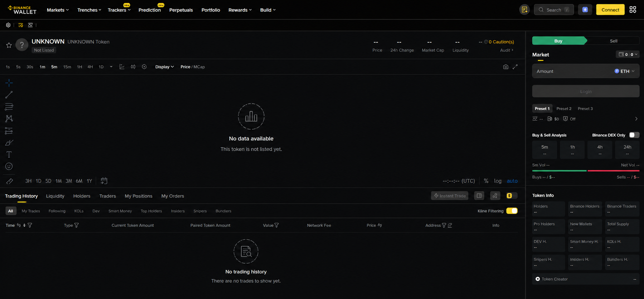This screenshot has height=299, width=644.
Task: Select the 15m chart interval
Action: click(67, 67)
